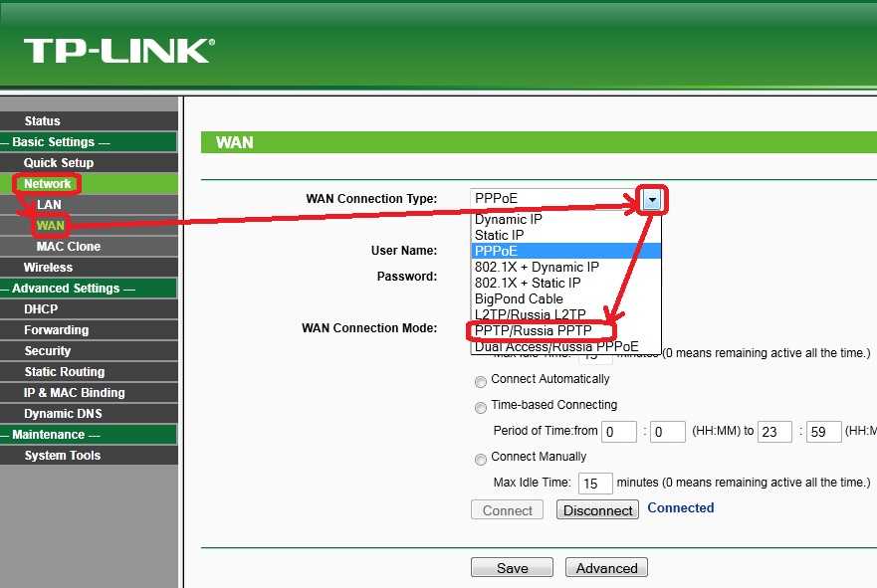Choose Dual Access/Russia PPPoE option
Screen dimensions: 877x588
pos(566,346)
